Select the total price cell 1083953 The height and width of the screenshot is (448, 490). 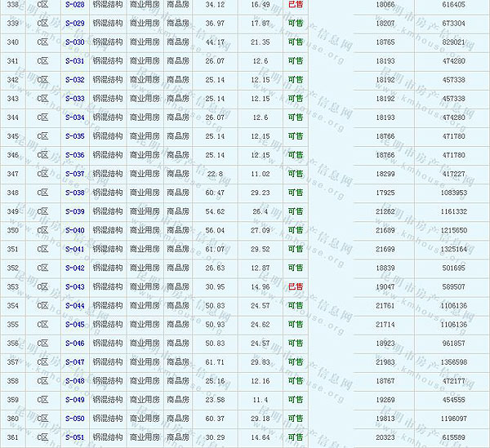(453, 193)
